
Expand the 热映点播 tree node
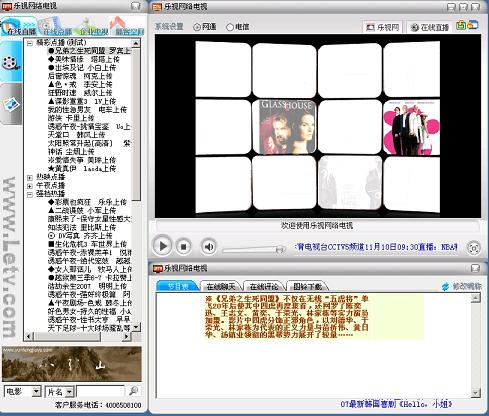pyautogui.click(x=30, y=177)
